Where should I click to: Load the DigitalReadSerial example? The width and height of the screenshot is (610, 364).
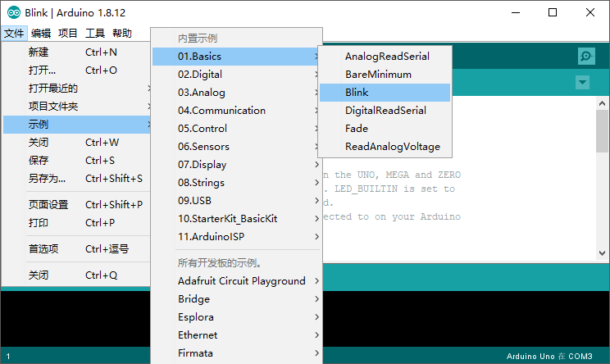click(x=385, y=111)
